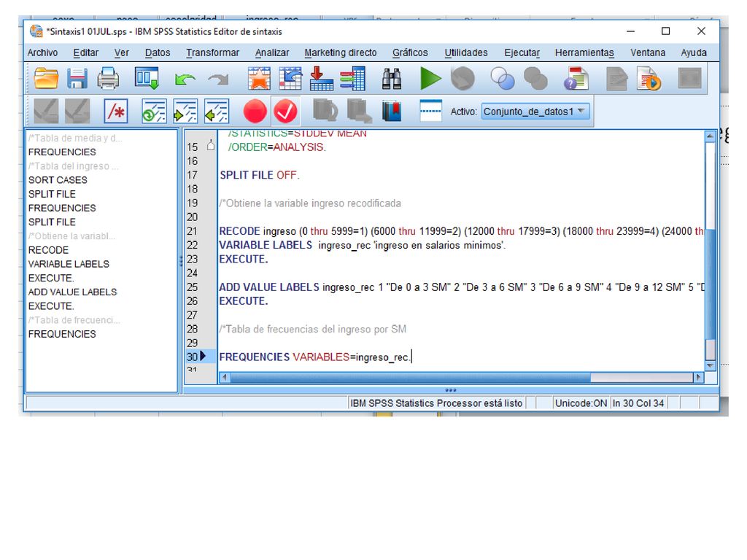
Task: Click the gray overlapping circles icon
Action: click(535, 79)
